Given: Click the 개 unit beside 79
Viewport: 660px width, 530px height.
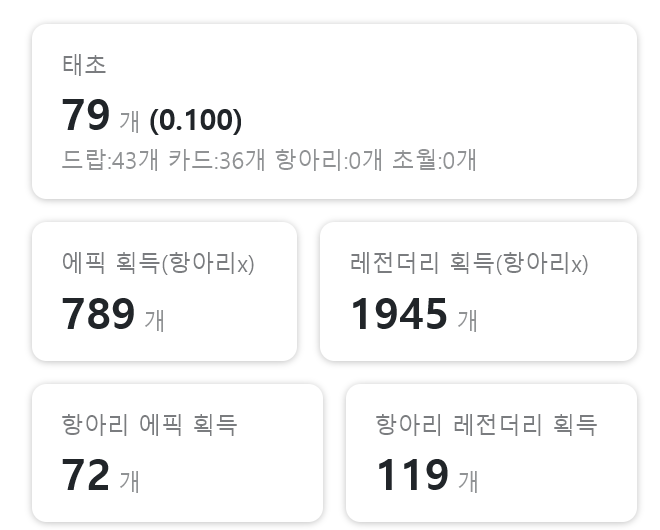Looking at the screenshot, I should coord(129,122).
